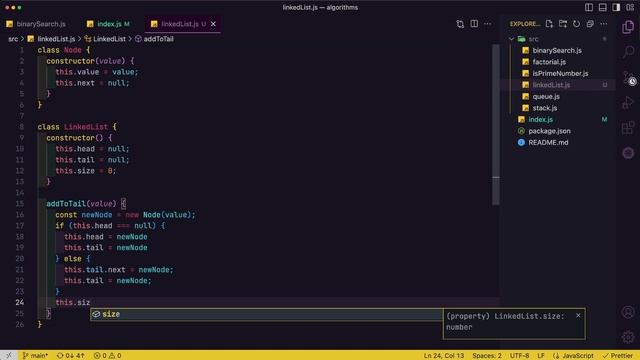Create a new file in Explorer

(x=549, y=24)
